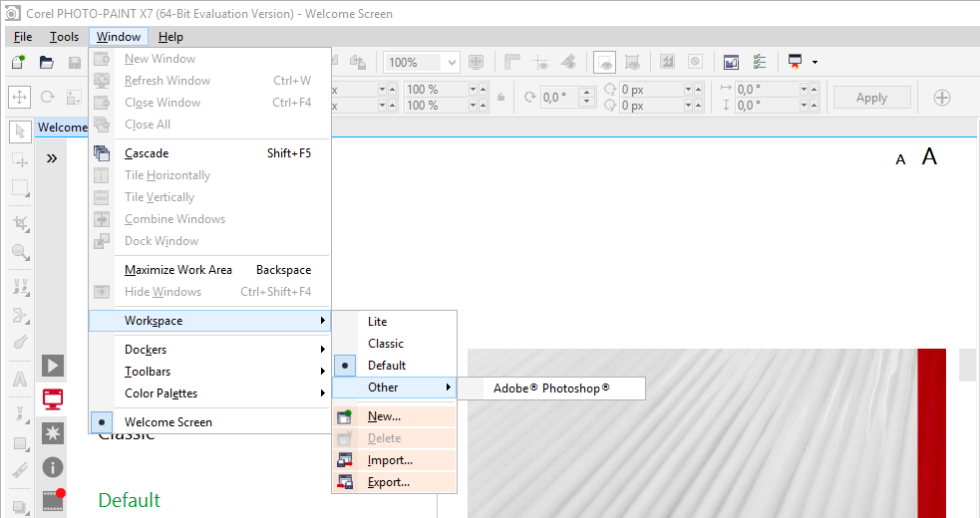
Task: Click the Save diskette icon
Action: pyautogui.click(x=75, y=63)
